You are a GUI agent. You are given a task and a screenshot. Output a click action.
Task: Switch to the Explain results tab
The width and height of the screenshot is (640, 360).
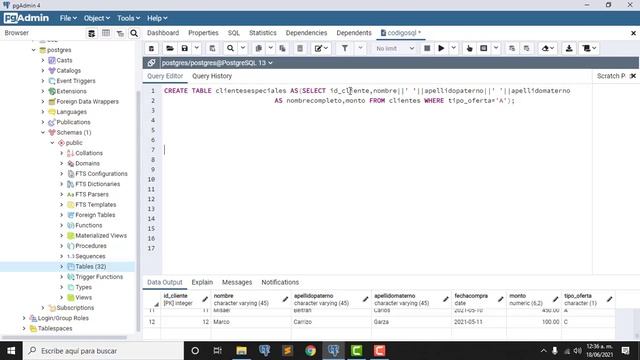202,282
